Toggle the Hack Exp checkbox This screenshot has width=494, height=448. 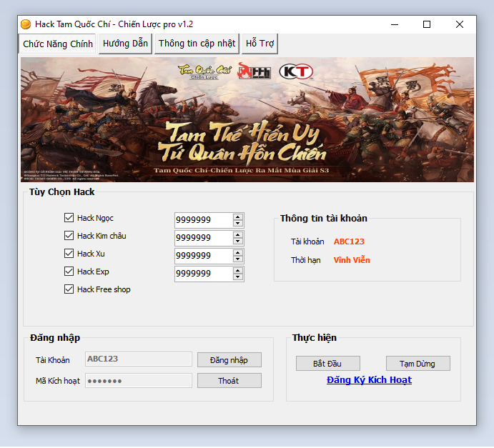point(69,272)
